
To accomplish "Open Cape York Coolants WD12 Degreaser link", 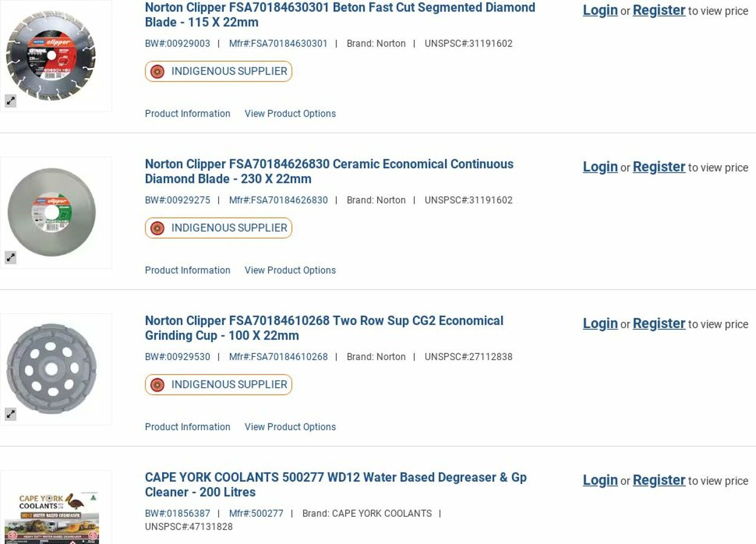I will tap(335, 485).
